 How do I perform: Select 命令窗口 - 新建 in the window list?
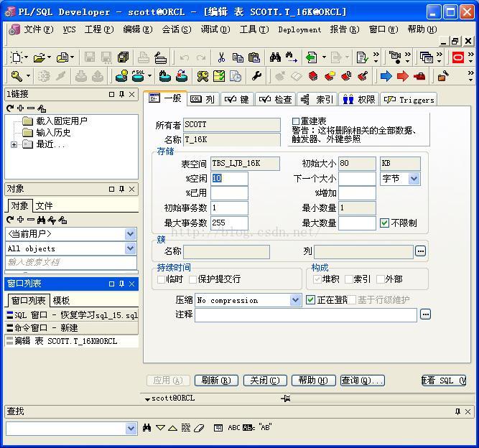click(x=72, y=327)
